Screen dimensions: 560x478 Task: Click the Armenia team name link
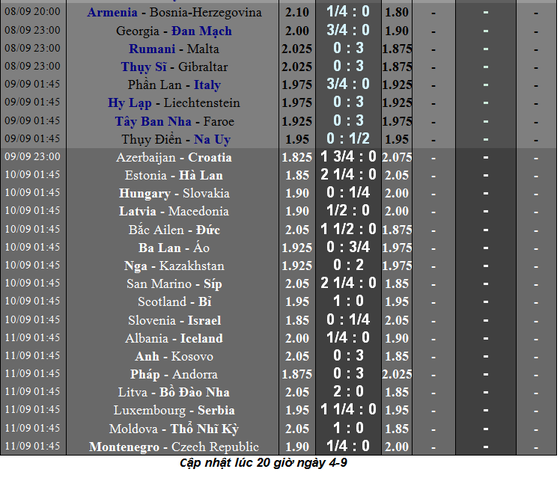coord(112,13)
